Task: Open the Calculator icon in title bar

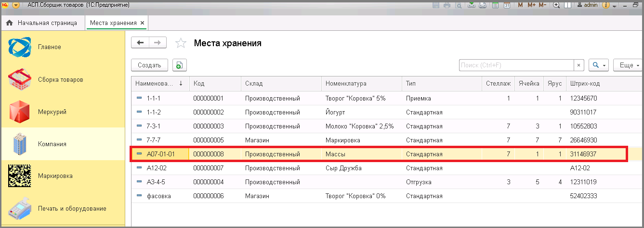Action: [x=495, y=5]
